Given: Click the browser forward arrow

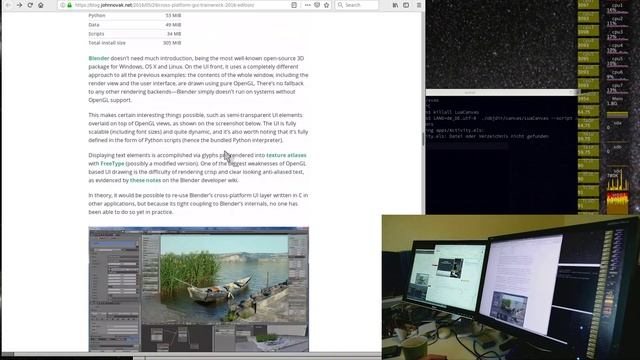Looking at the screenshot, I should click(x=19, y=5).
